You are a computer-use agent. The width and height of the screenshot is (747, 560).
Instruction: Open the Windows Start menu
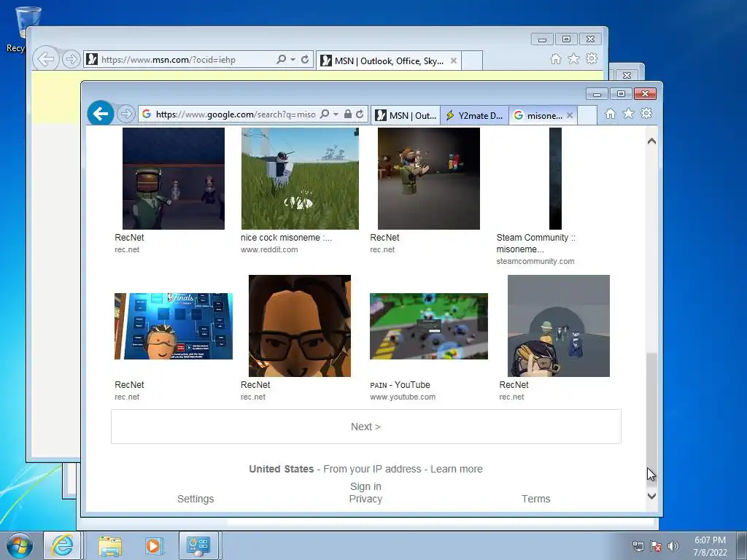click(x=20, y=545)
